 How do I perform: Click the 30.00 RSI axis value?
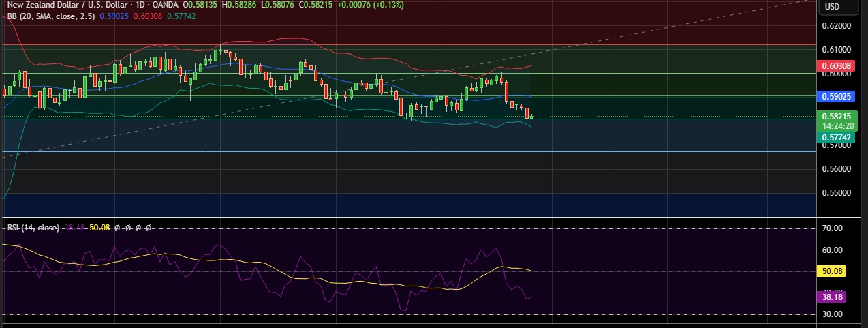834,314
